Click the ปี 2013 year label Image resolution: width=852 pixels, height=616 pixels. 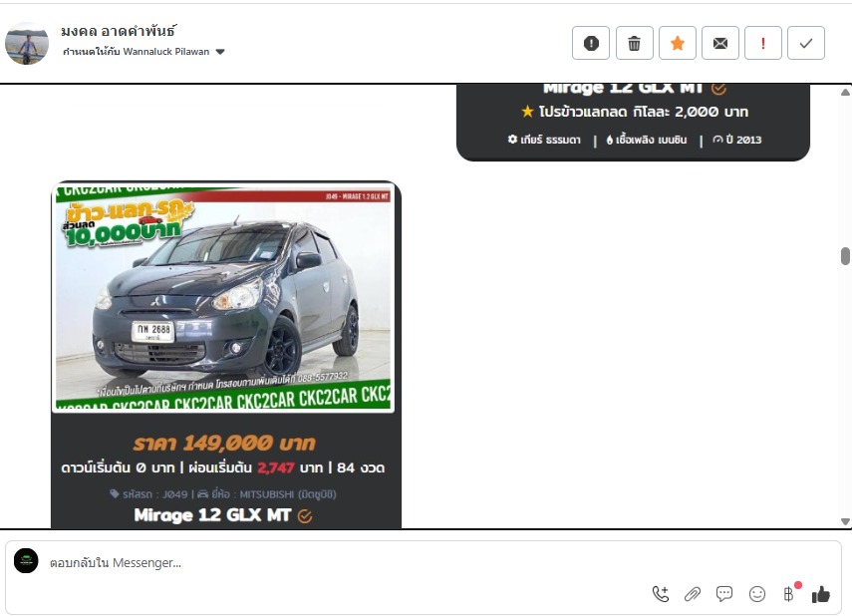(736, 140)
